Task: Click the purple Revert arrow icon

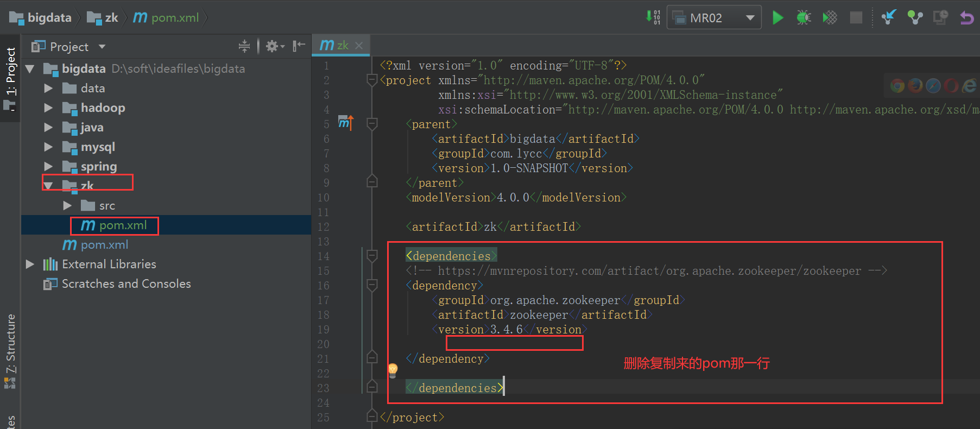Action: (967, 17)
